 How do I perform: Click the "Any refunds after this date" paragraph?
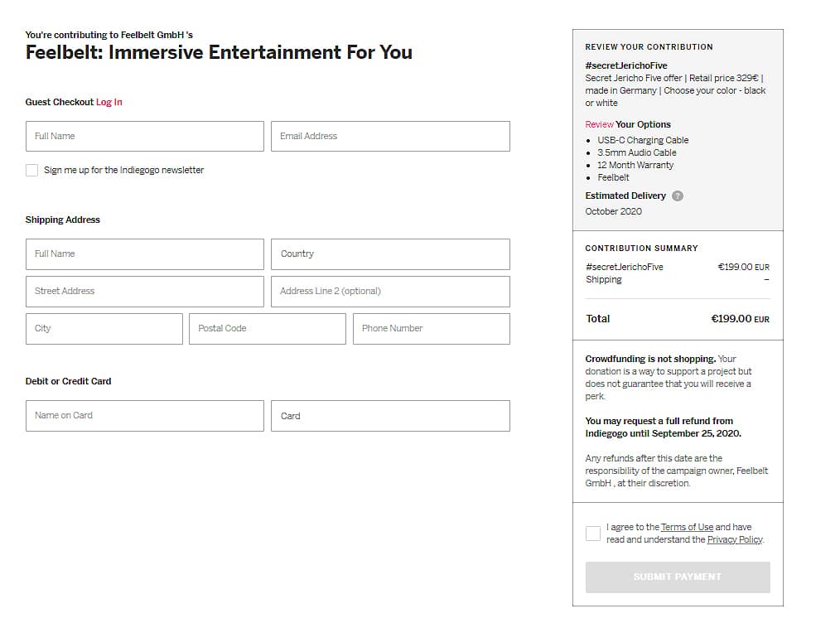pyautogui.click(x=676, y=471)
